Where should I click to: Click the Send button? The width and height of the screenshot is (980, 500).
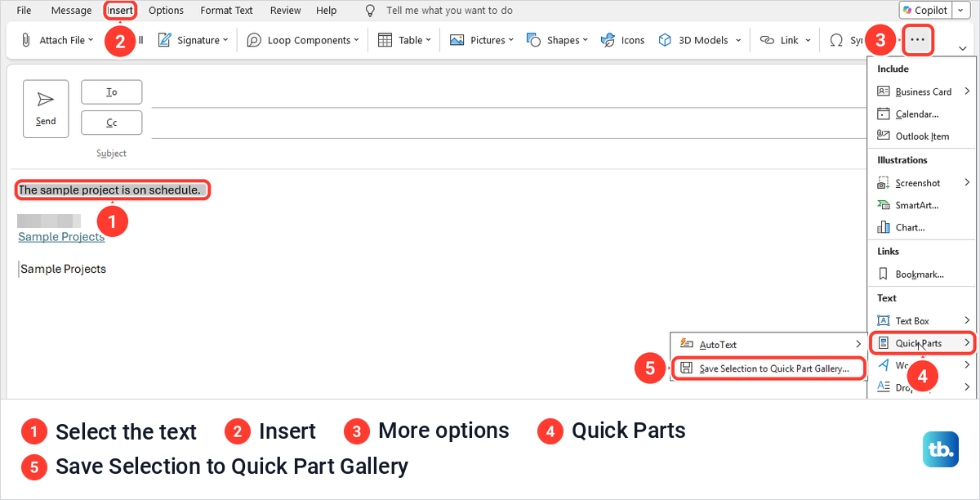[x=46, y=108]
